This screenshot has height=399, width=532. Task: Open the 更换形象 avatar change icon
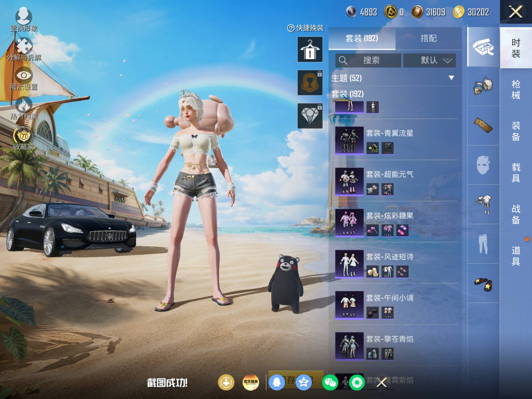pos(24,17)
